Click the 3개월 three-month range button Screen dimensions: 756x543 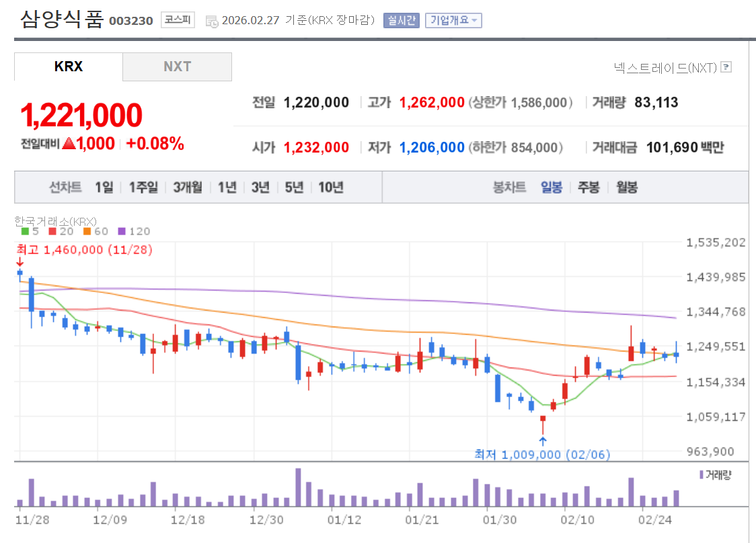(187, 187)
